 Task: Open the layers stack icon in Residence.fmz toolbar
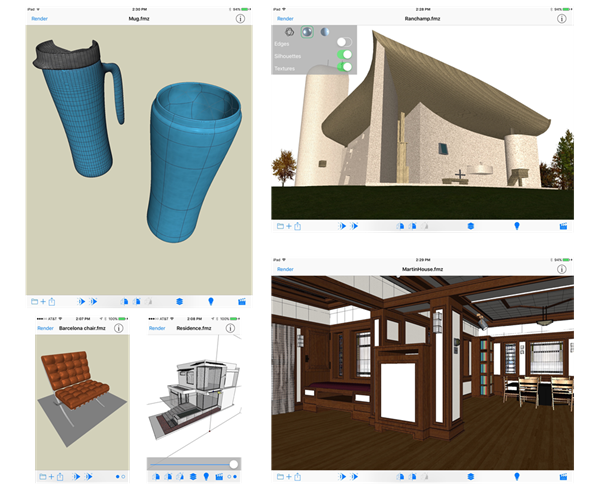tap(193, 477)
